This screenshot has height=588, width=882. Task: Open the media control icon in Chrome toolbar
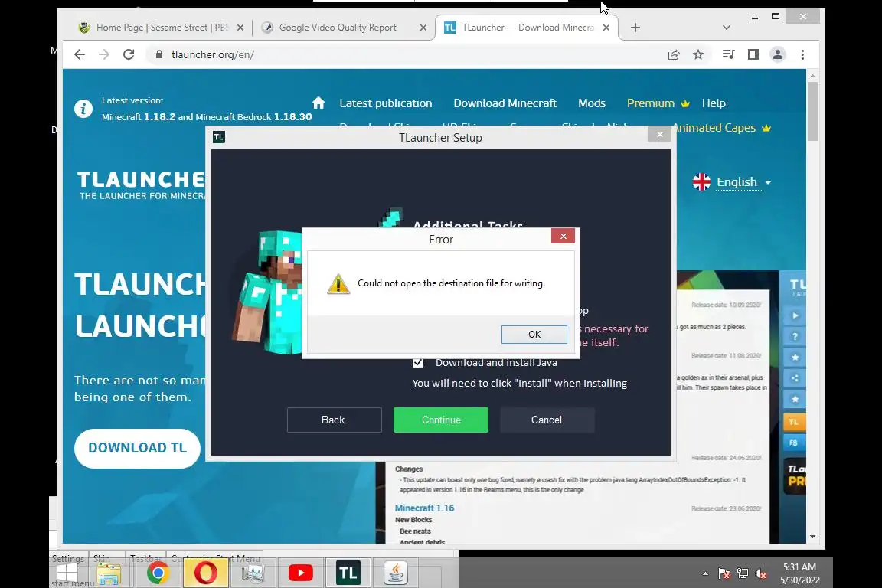pos(728,54)
